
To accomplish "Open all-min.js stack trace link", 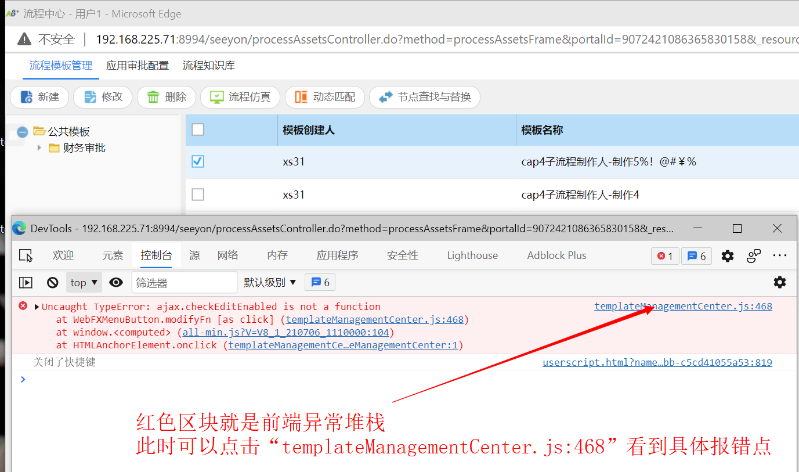I will [285, 332].
